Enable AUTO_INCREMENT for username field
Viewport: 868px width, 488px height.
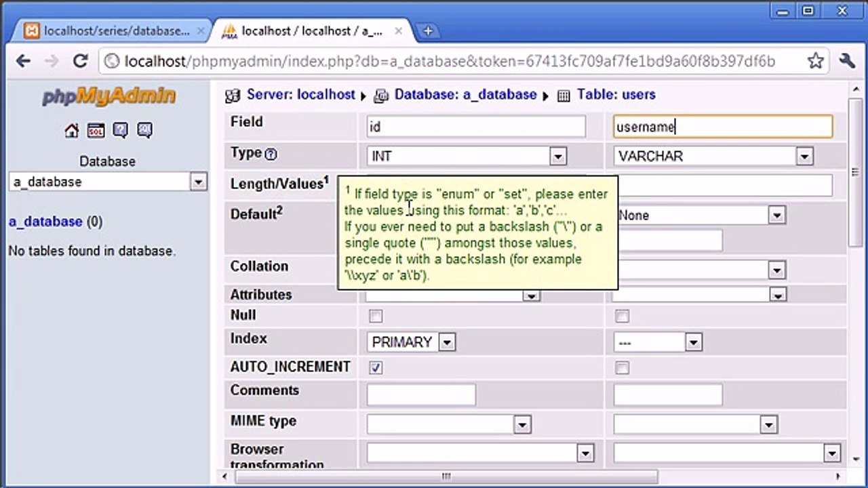point(622,368)
